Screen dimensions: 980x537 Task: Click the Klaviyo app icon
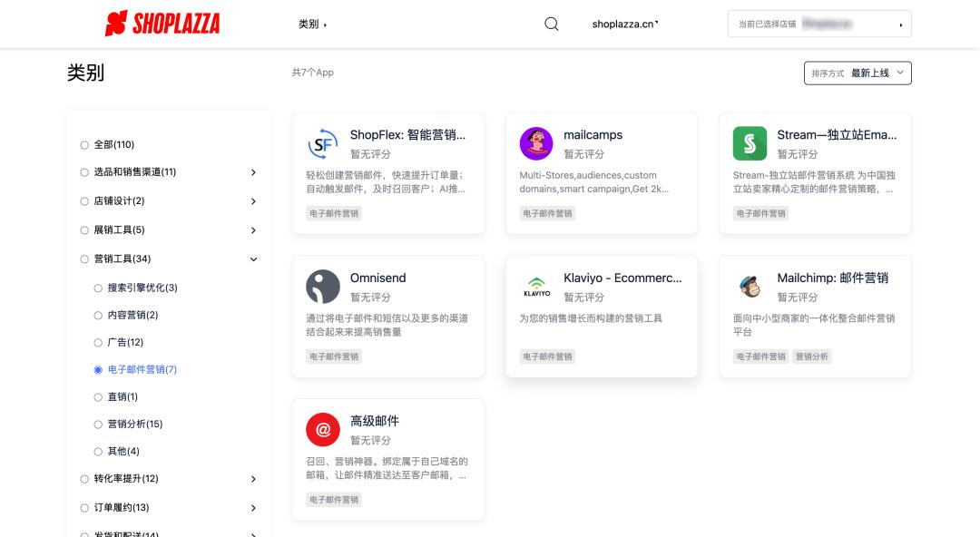(x=536, y=287)
